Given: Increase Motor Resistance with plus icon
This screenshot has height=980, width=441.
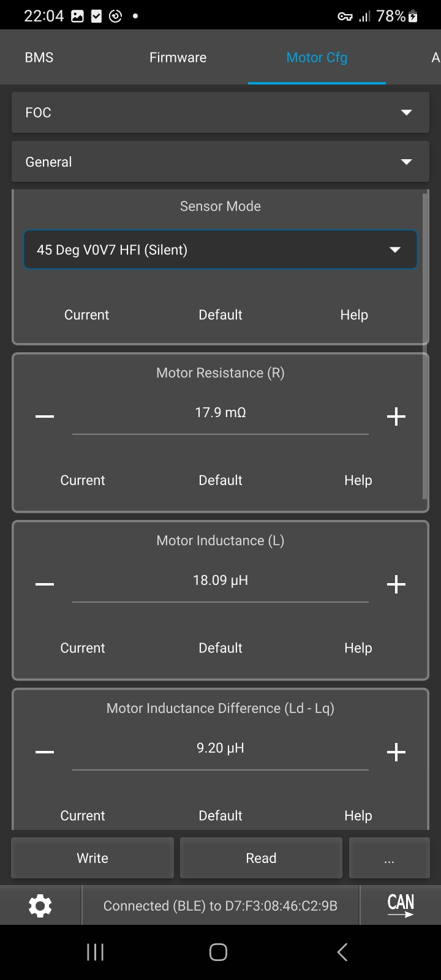Looking at the screenshot, I should click(x=396, y=417).
